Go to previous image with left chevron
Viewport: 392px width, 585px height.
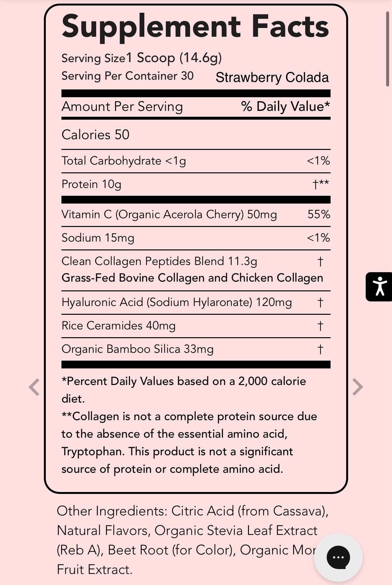[34, 387]
